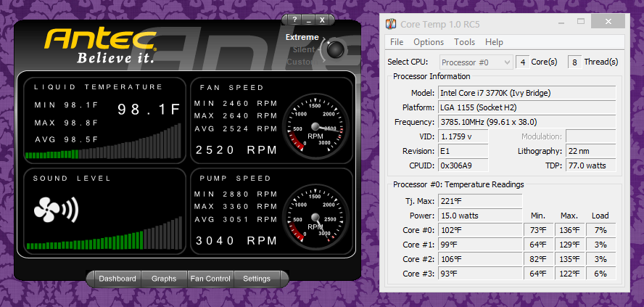Screen dimensions: 644x307
Task: Click the Power value 15.0 watts
Action: pyautogui.click(x=480, y=216)
